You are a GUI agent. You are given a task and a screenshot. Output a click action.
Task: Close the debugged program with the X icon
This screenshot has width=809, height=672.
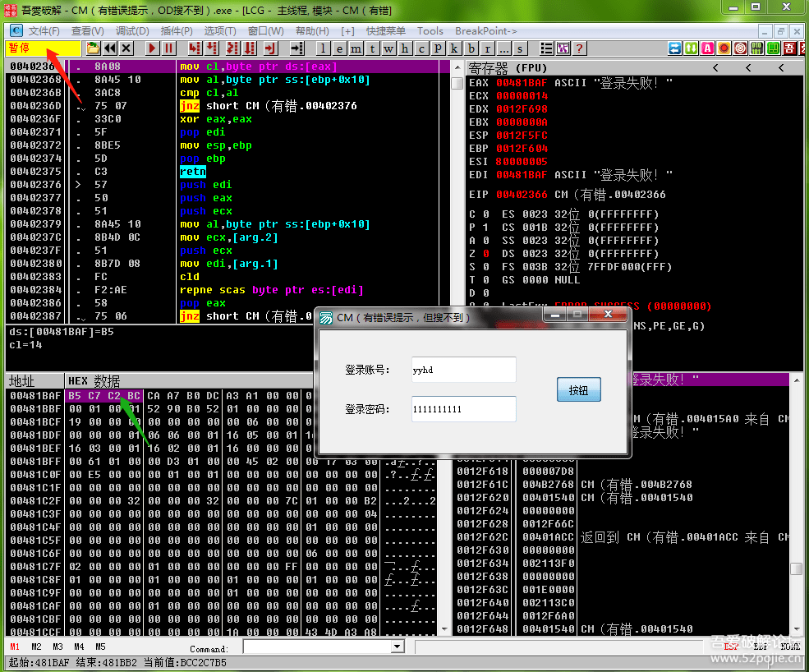[x=126, y=48]
